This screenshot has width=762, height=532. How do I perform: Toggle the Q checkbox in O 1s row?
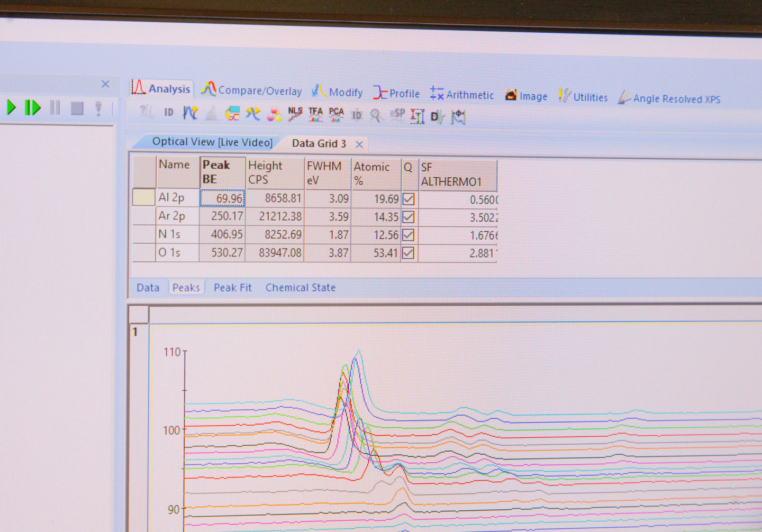coord(409,253)
